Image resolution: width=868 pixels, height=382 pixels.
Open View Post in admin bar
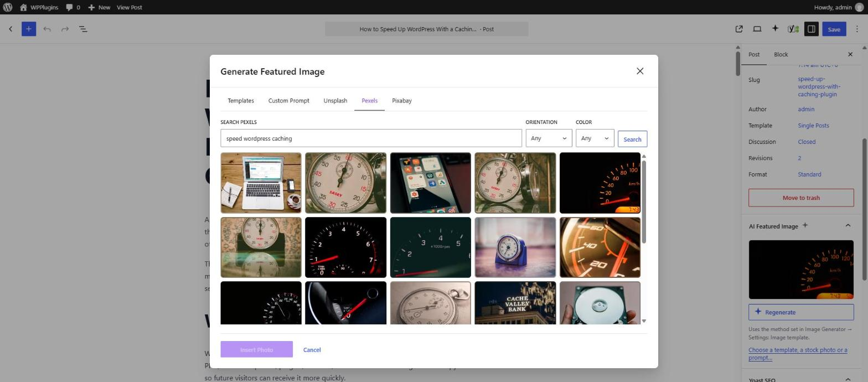pyautogui.click(x=129, y=7)
